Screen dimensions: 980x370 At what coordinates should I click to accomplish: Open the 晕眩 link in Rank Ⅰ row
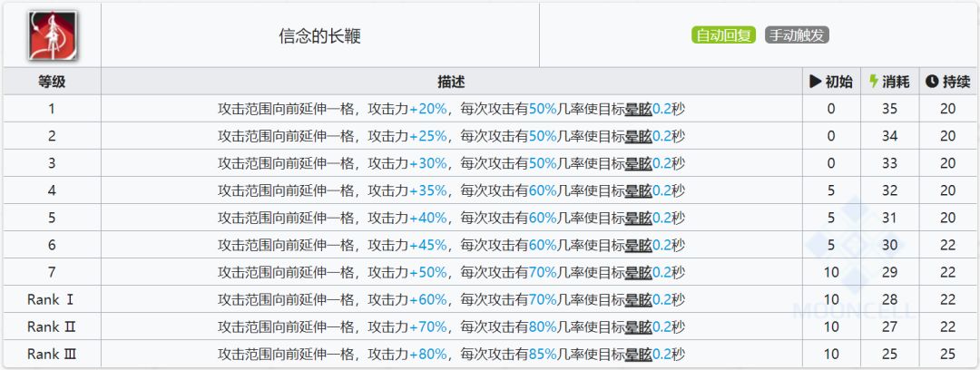[x=639, y=299]
